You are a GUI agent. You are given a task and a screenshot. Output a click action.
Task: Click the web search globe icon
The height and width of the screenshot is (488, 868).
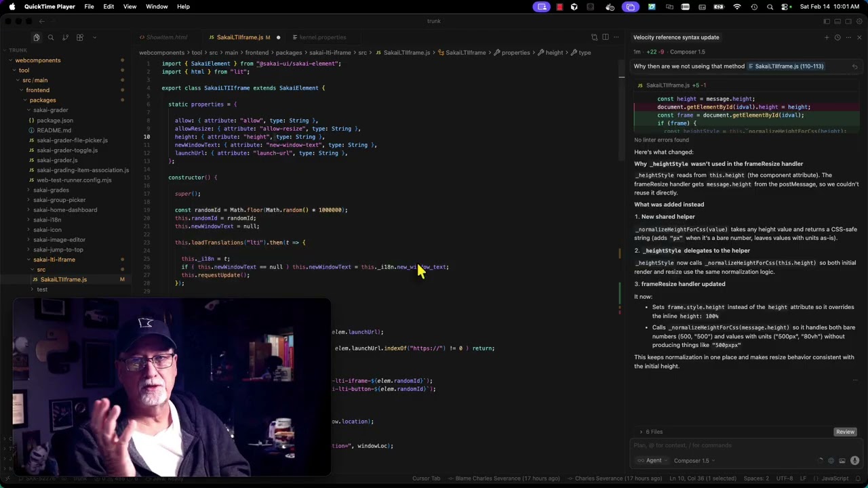point(831,461)
